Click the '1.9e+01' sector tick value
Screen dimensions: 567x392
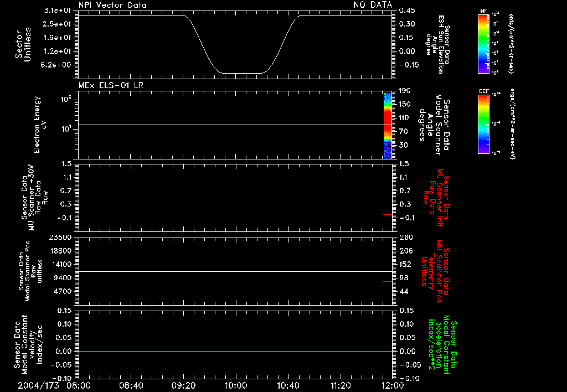coord(57,38)
